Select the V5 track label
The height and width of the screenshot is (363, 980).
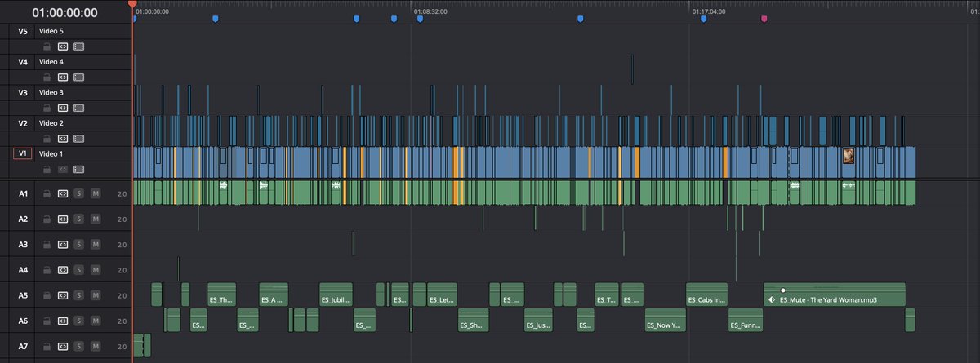coord(23,31)
